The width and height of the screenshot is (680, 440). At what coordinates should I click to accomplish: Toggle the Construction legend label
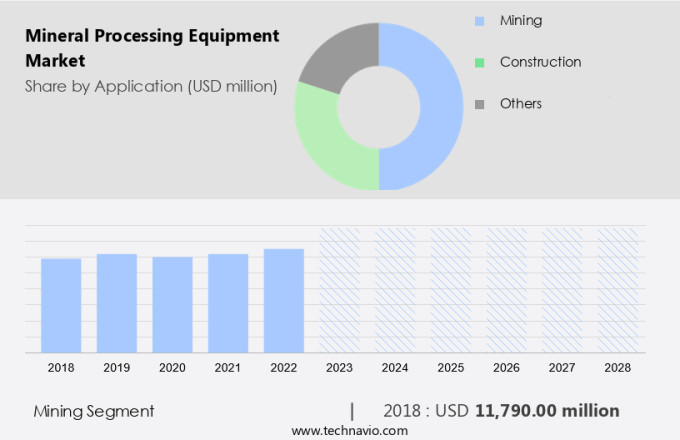[x=540, y=62]
